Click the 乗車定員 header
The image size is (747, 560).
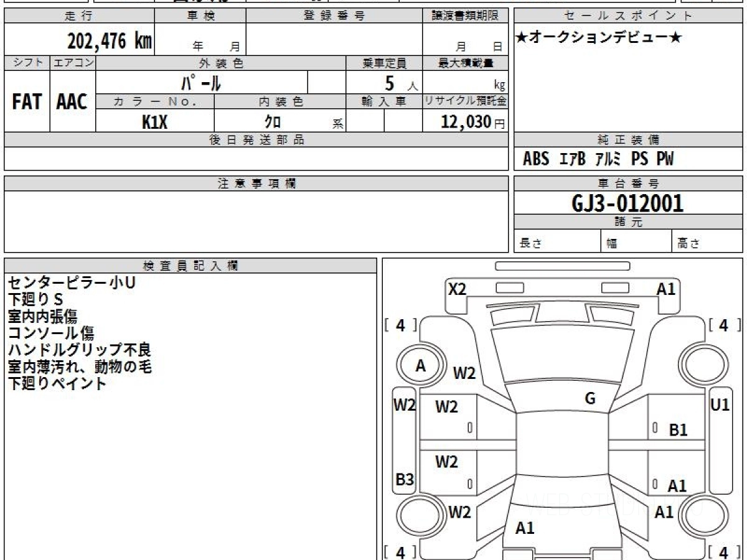[x=384, y=63]
